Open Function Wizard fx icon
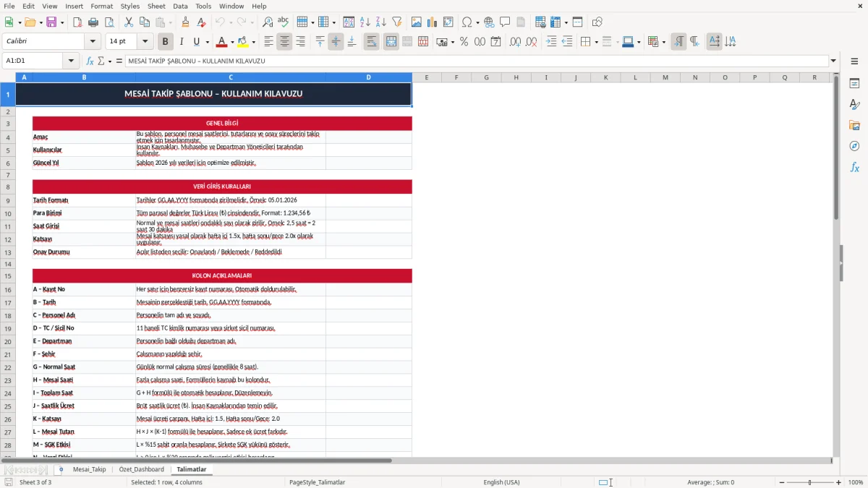The image size is (868, 488). point(90,61)
